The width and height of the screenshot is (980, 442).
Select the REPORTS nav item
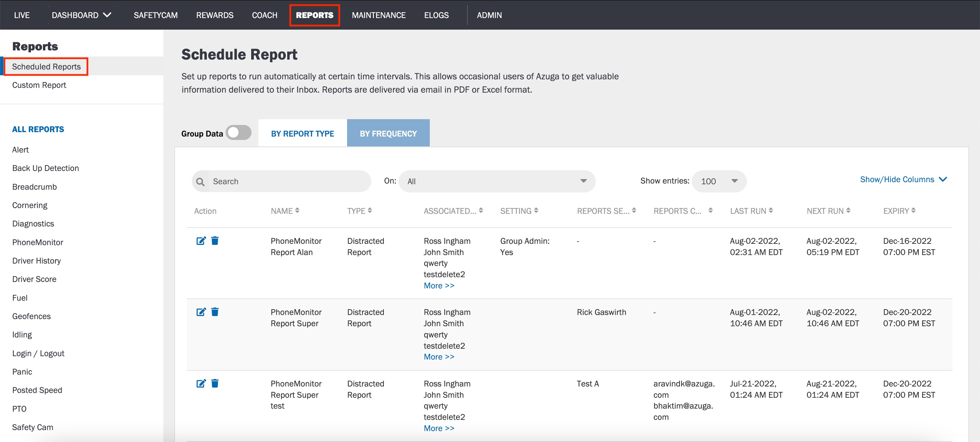point(315,15)
